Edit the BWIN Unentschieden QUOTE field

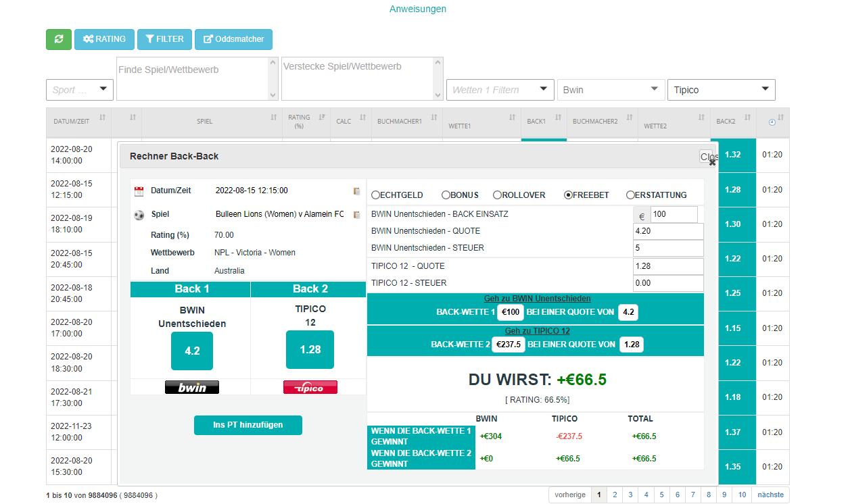[668, 232]
